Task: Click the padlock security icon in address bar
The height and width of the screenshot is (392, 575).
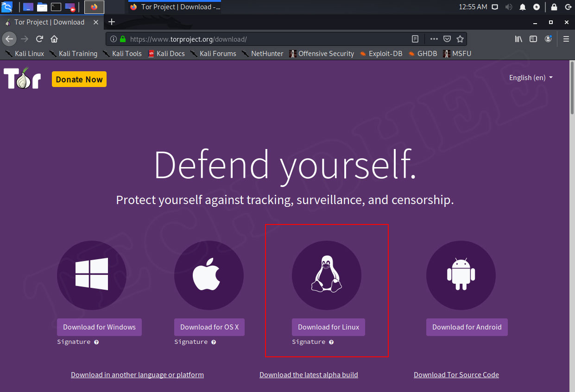Action: click(122, 39)
